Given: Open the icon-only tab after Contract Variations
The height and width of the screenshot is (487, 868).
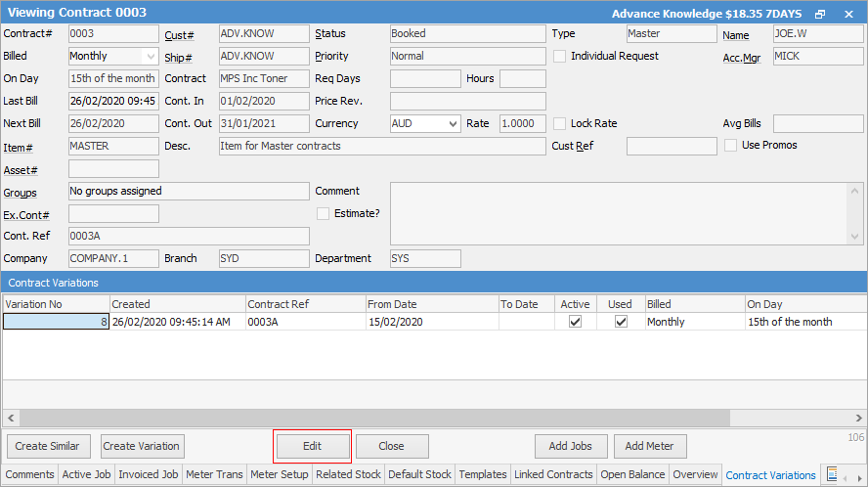Looking at the screenshot, I should pyautogui.click(x=832, y=474).
